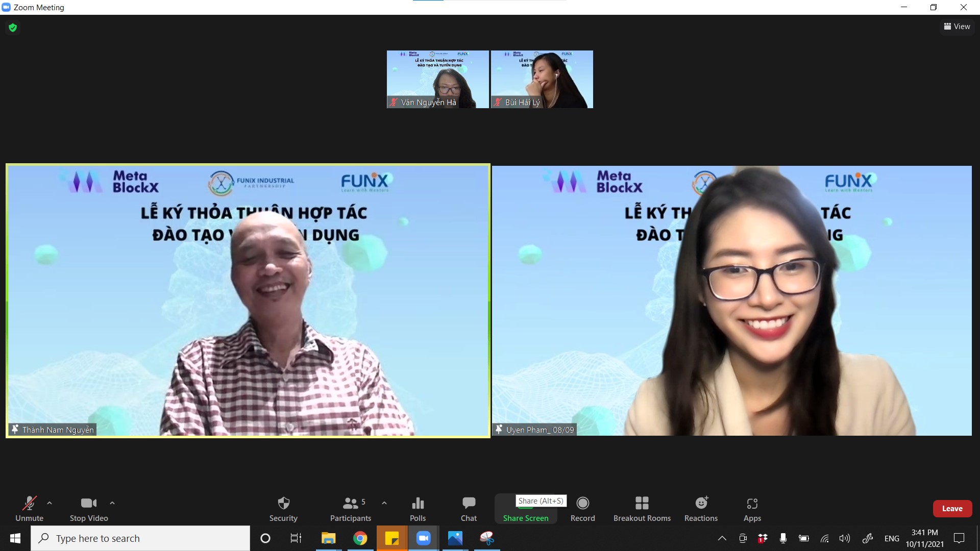The height and width of the screenshot is (551, 980).
Task: Open the Participants panel
Action: point(350,509)
